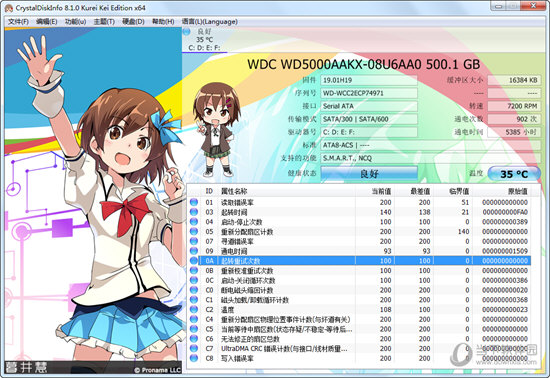Viewport: 550px width, 378px height.
Task: Click the 属性名称 column header
Action: point(234,191)
